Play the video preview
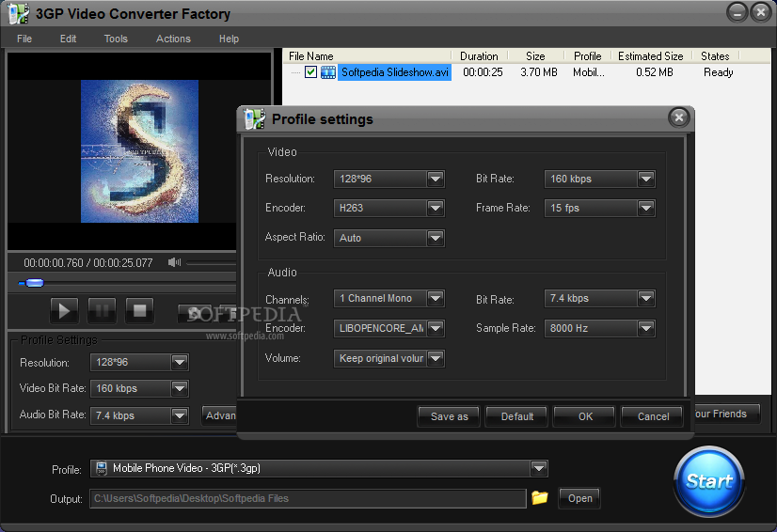777x532 pixels. tap(64, 310)
